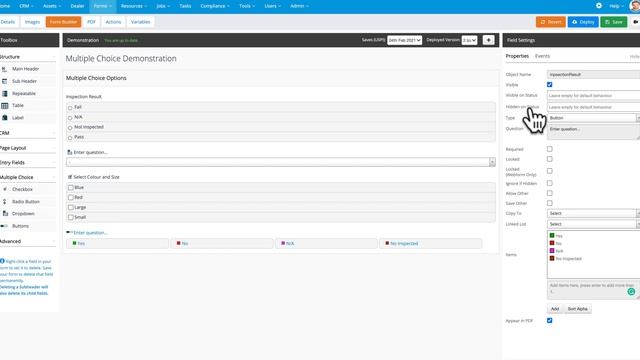This screenshot has height=360, width=640.
Task: Click the purple swatch beside N/A in Items
Action: tap(552, 251)
